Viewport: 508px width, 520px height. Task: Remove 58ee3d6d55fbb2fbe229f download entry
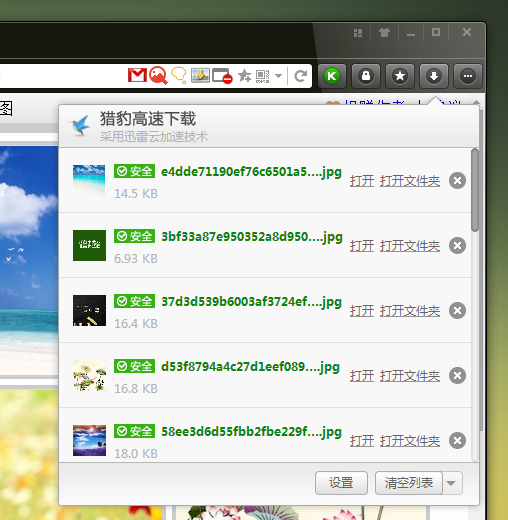(457, 441)
